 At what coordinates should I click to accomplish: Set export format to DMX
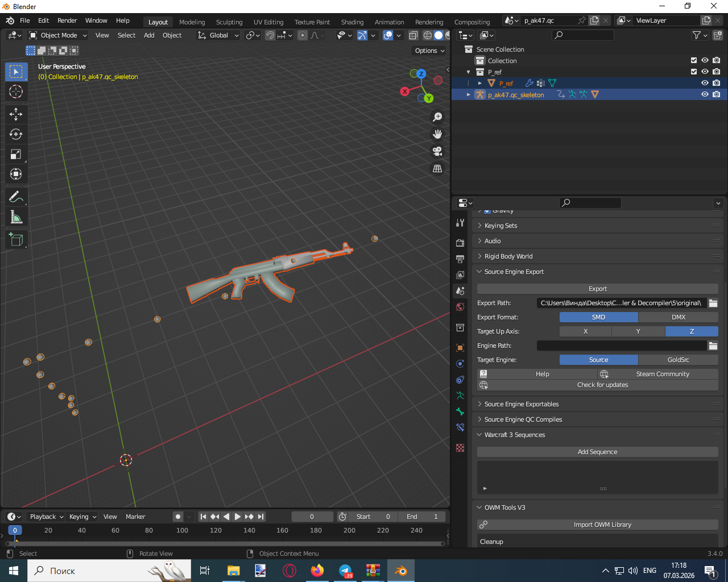(678, 317)
